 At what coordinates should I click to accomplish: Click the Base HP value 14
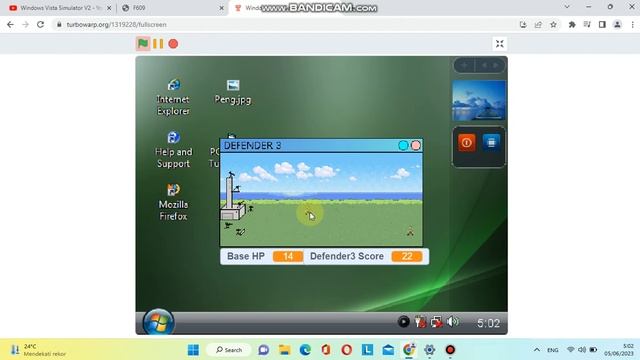click(288, 256)
